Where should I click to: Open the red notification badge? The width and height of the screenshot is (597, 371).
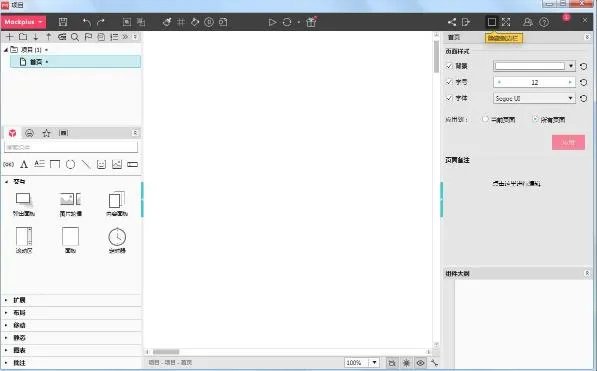tap(566, 18)
